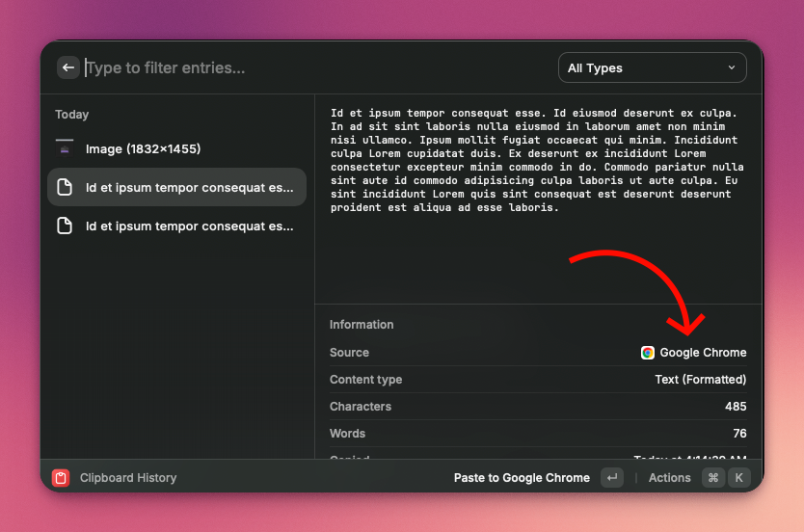Click the word count 76
Screen dimensions: 804x532
point(740,434)
